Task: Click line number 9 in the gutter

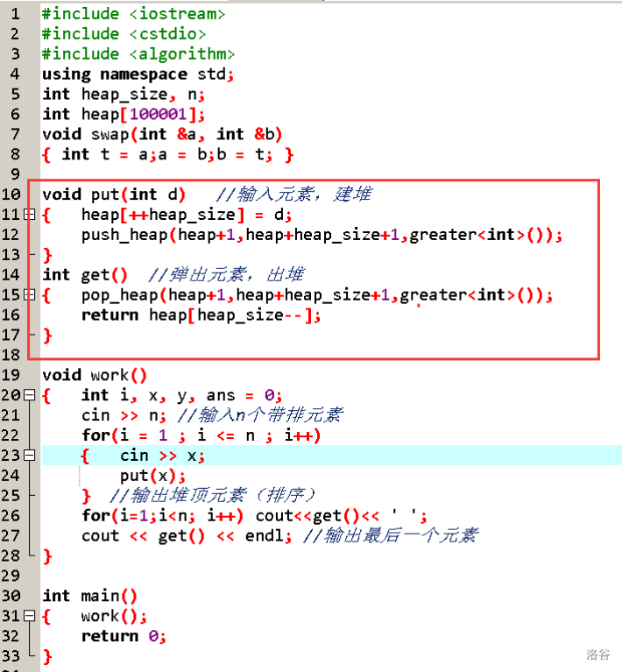Action: coord(15,174)
